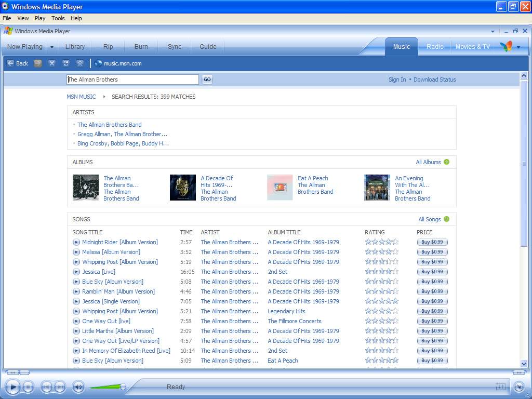Buy Midnight Rider for $0.99
This screenshot has width=532, height=399.
point(432,242)
